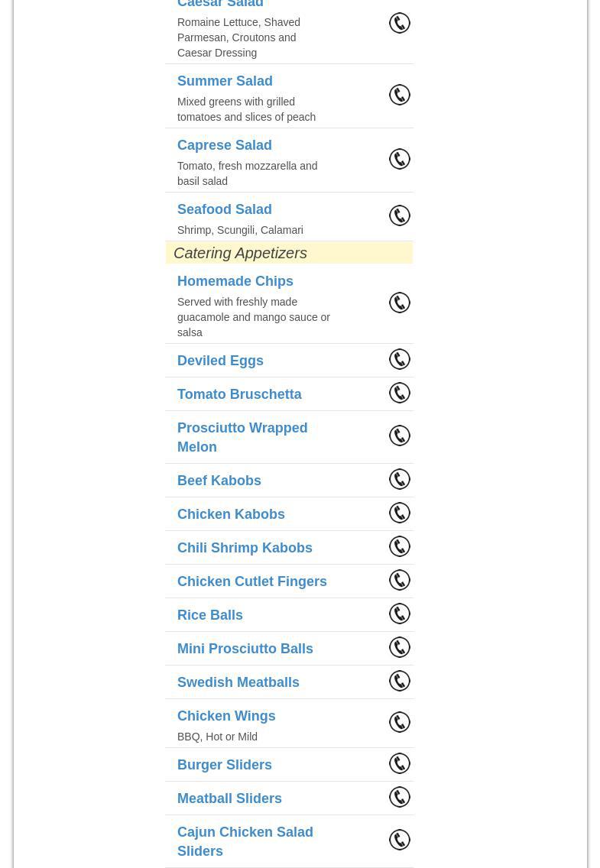Click the Cajun Chicken Salad Sliders link
Screen dimensions: 600x868
pos(245,841)
